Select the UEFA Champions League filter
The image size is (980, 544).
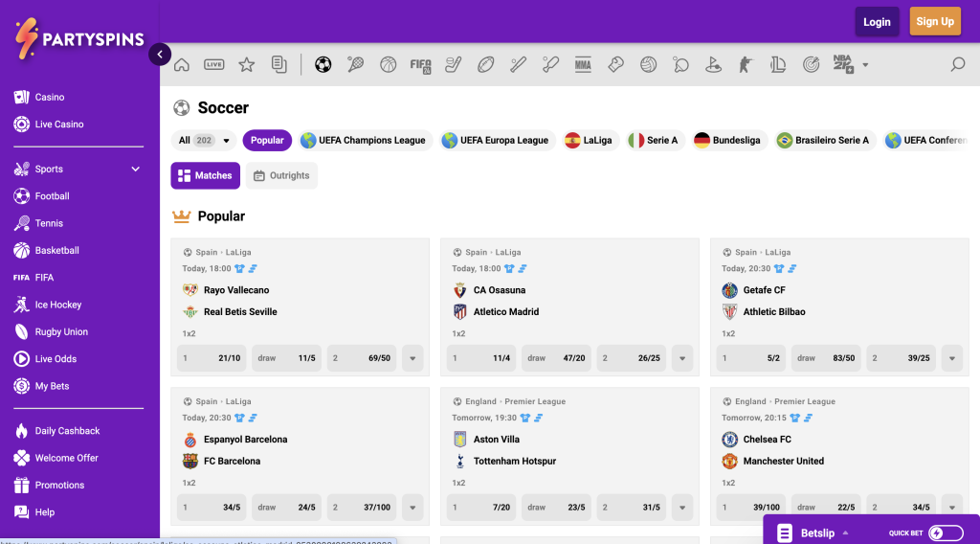pyautogui.click(x=363, y=141)
